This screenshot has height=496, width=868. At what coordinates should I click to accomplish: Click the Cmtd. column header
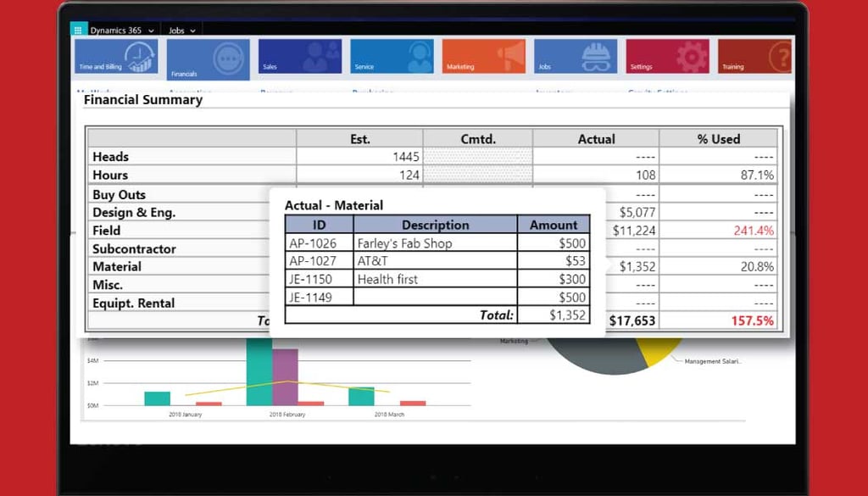[x=478, y=139]
